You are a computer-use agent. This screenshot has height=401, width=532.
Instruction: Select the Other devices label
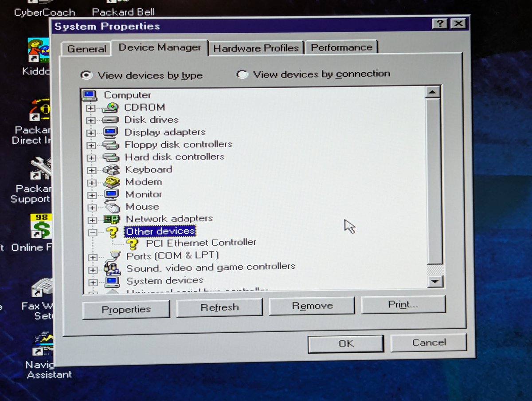pyautogui.click(x=160, y=231)
